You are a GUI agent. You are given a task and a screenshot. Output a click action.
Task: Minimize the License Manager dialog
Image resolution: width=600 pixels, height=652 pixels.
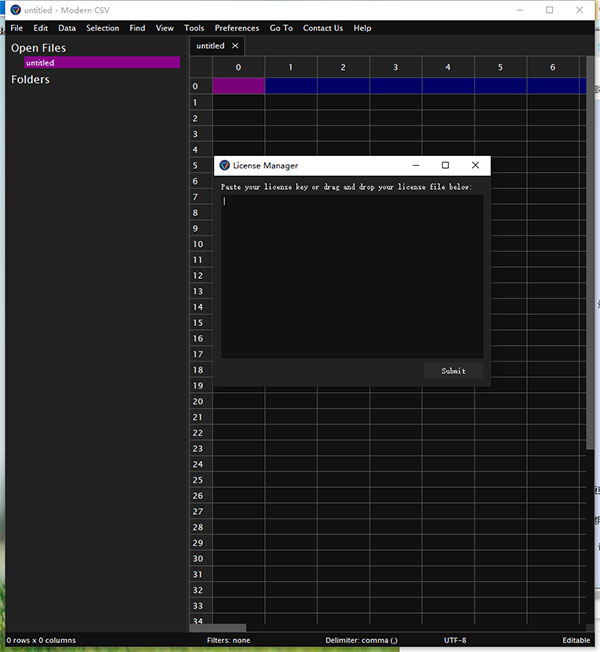click(415, 165)
